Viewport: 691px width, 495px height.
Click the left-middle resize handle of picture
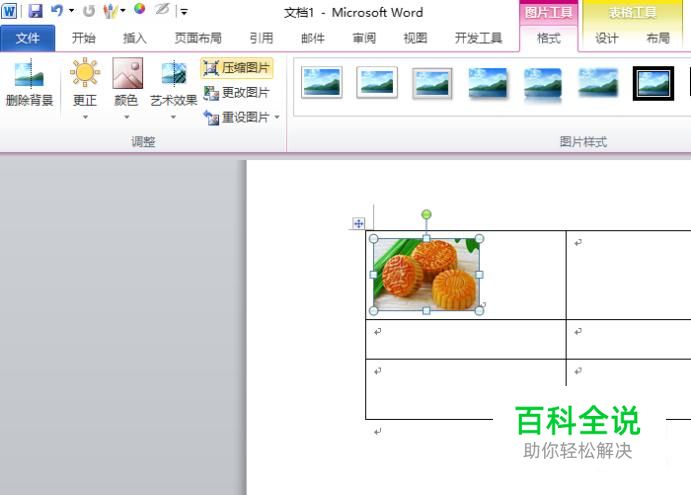[x=373, y=275]
